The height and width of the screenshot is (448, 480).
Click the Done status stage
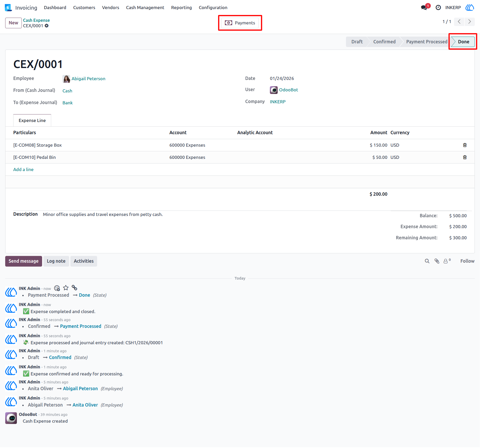click(x=463, y=42)
